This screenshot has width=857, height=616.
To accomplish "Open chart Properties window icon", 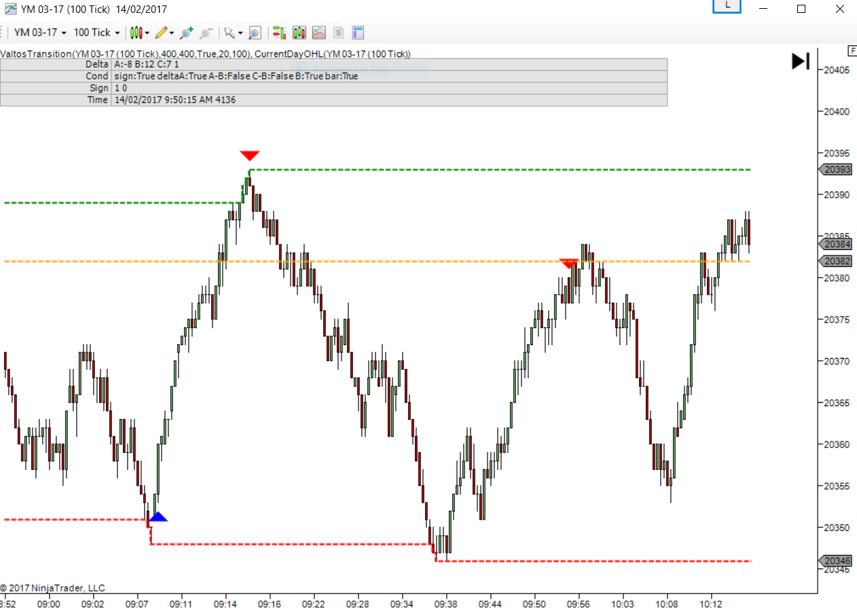I will 358,33.
